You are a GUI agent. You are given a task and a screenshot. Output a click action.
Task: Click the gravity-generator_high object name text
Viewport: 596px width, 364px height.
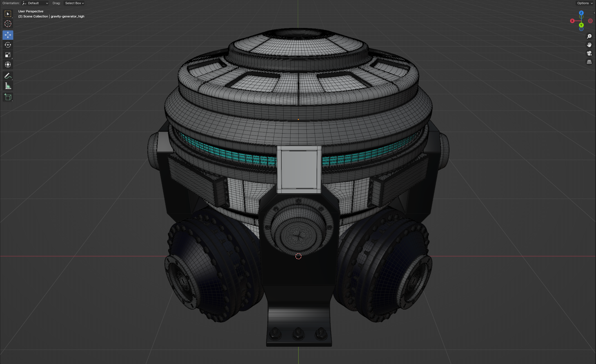pos(68,16)
